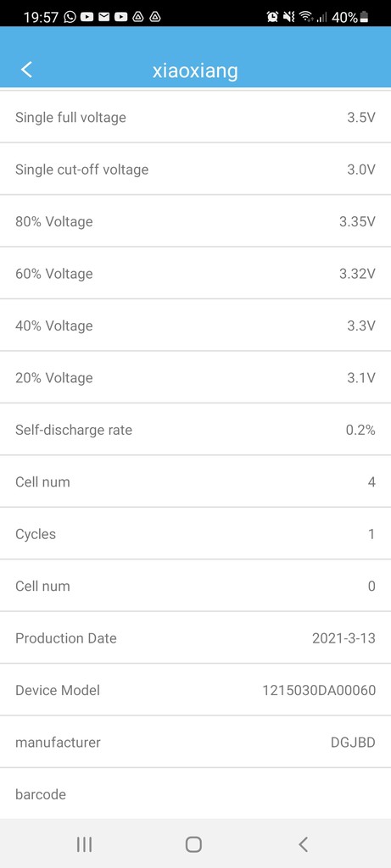Edit the 40% Voltage value 3.3V
The width and height of the screenshot is (391, 868).
point(361,325)
